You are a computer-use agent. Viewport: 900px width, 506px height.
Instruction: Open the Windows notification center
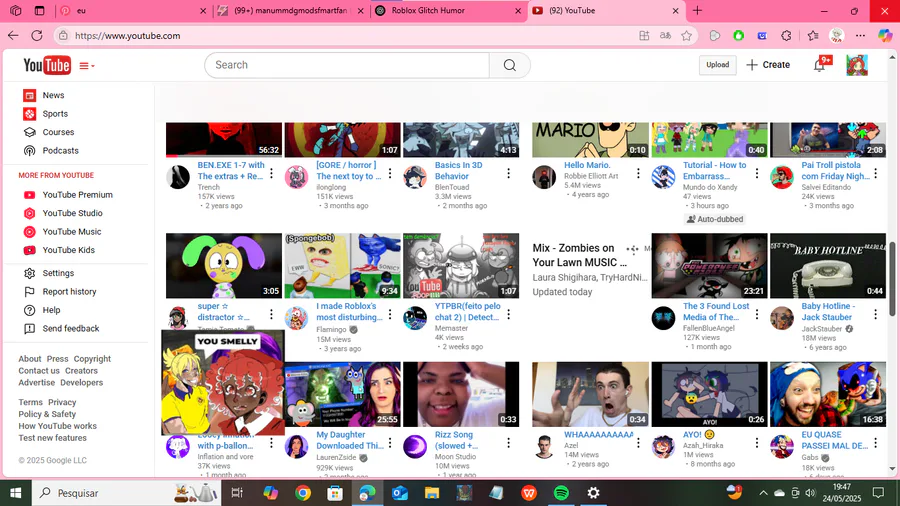coord(878,493)
